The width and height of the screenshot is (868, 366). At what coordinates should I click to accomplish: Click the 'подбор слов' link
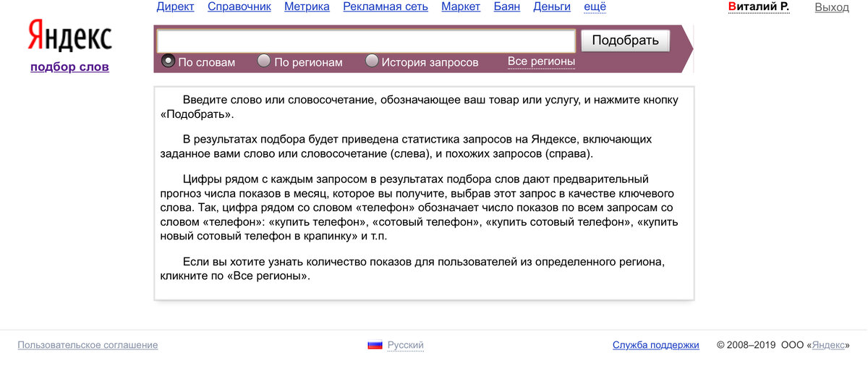point(69,67)
